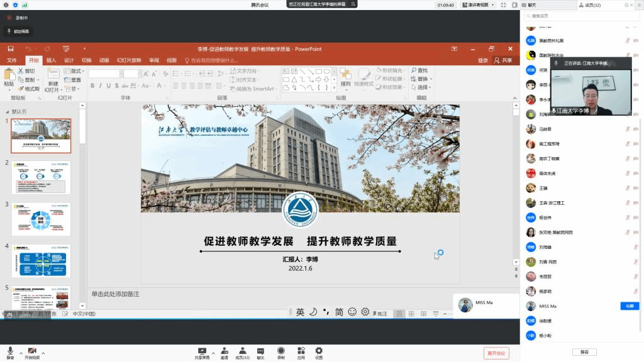Screen dimensions: 644x362
Task: Switch to the 设计 ribbon tab
Action: click(x=69, y=60)
